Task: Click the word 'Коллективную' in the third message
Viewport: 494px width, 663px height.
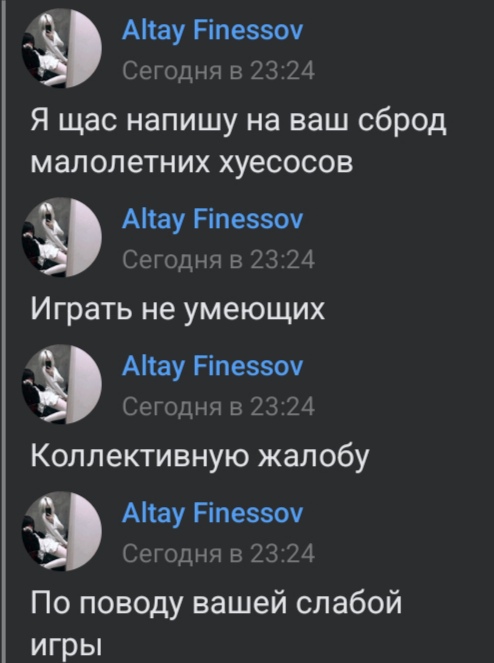Action: pyautogui.click(x=142, y=457)
